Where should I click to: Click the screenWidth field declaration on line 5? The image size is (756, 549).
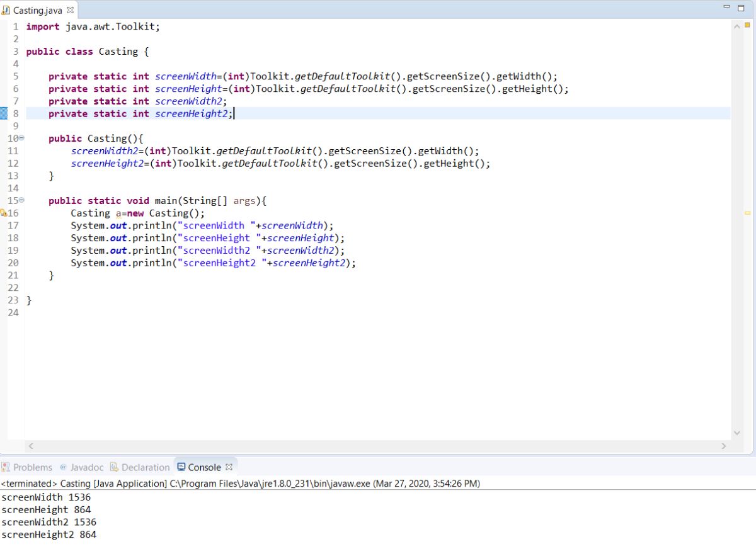[303, 76]
